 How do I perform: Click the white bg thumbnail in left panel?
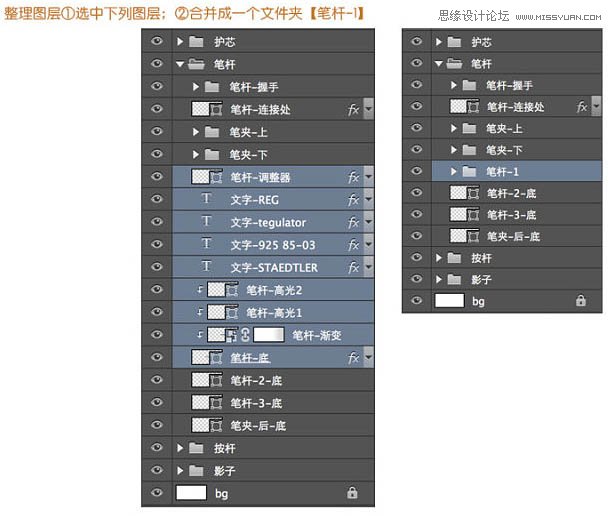(191, 493)
